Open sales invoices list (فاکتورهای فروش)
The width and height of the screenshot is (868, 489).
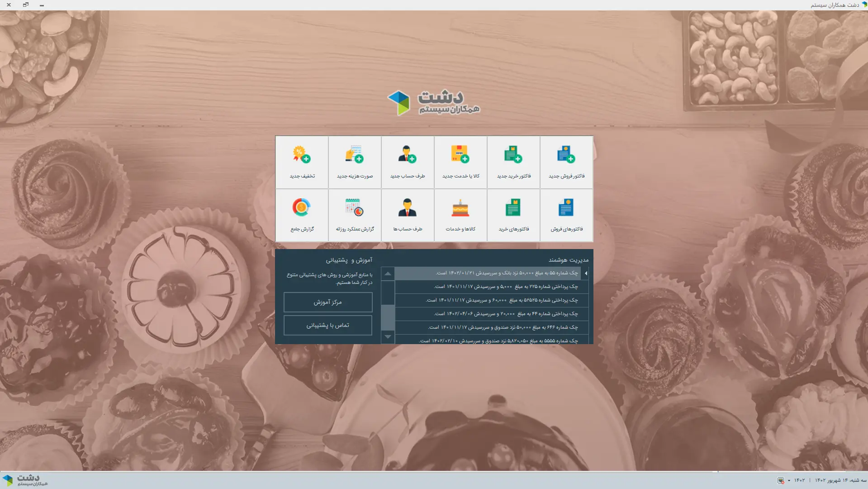pyautogui.click(x=566, y=215)
